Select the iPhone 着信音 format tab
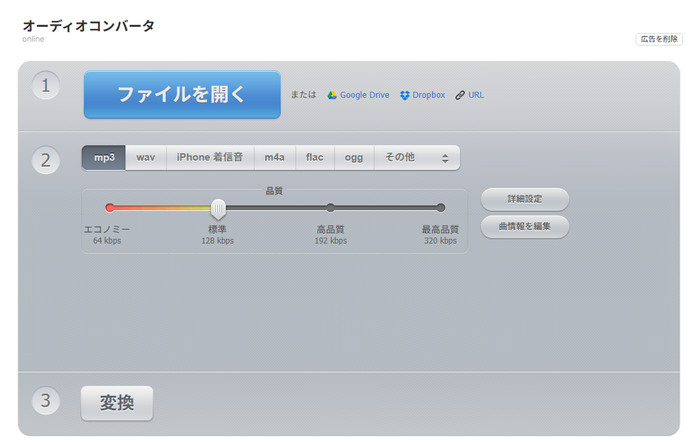 [210, 158]
